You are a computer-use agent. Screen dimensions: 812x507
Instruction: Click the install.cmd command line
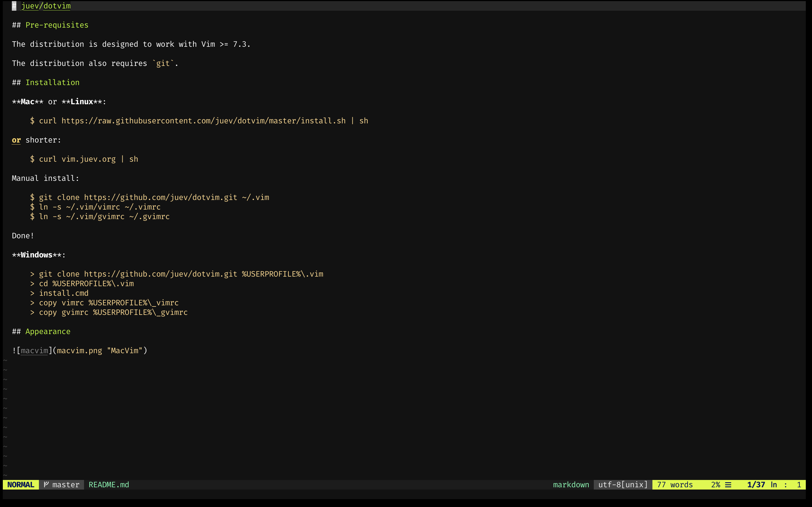[x=63, y=293]
